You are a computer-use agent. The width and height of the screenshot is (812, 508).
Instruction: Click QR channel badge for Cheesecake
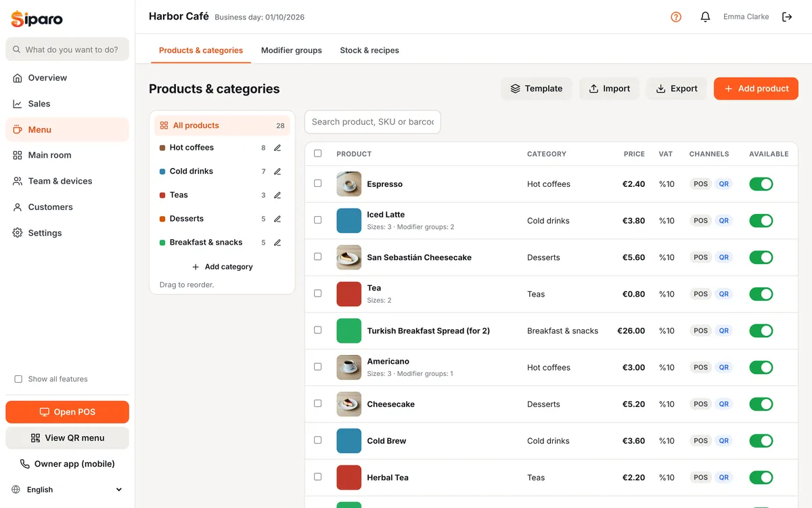pos(724,404)
